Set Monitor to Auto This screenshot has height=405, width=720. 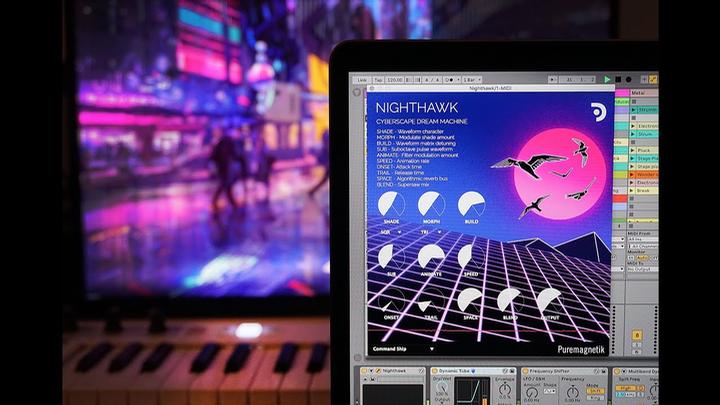click(x=642, y=258)
